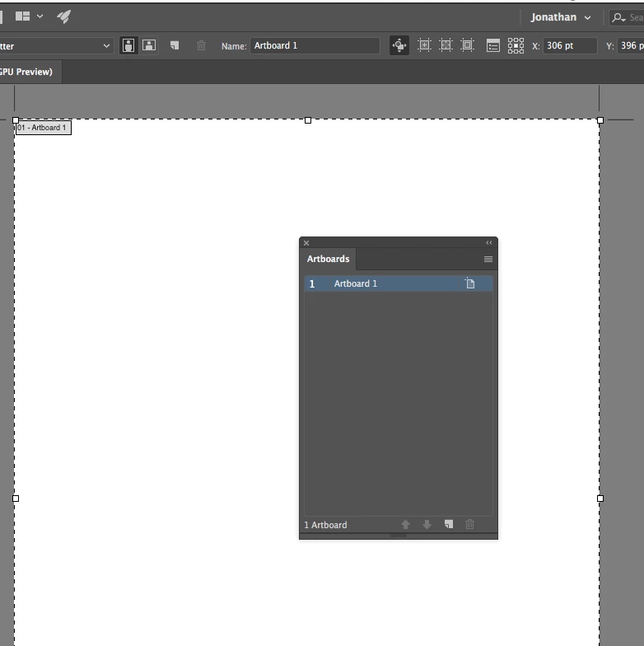Click the Rearrange All artboards icon
The height and width of the screenshot is (646, 644).
click(x=516, y=45)
